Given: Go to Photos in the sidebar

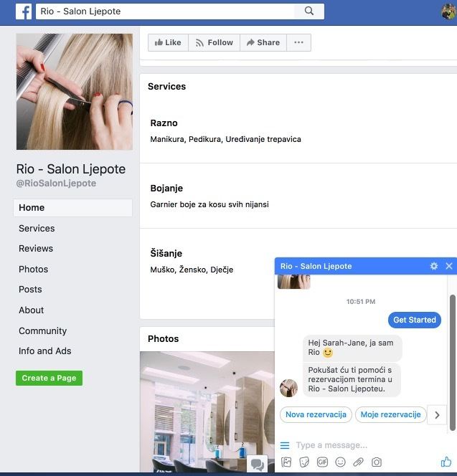Looking at the screenshot, I should coord(34,270).
